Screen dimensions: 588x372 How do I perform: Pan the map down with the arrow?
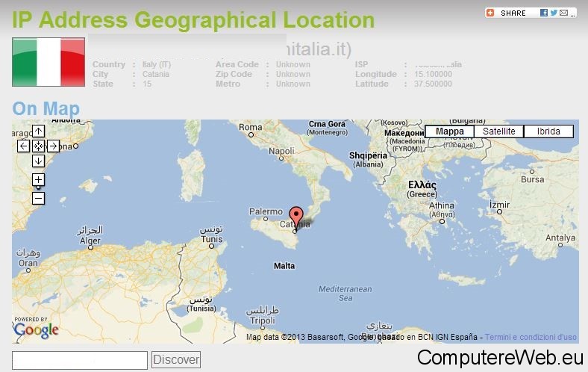pos(38,161)
